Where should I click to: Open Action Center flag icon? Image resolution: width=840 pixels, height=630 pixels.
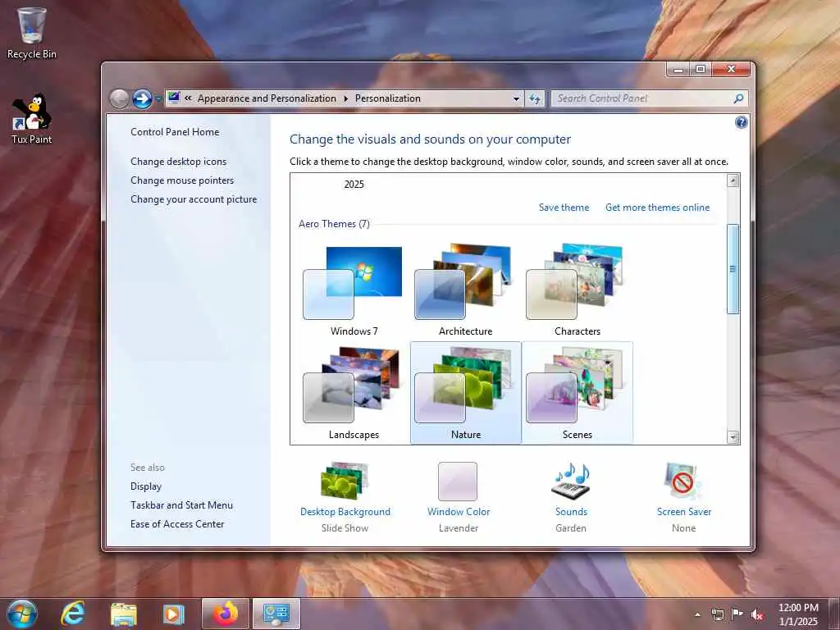(x=737, y=614)
